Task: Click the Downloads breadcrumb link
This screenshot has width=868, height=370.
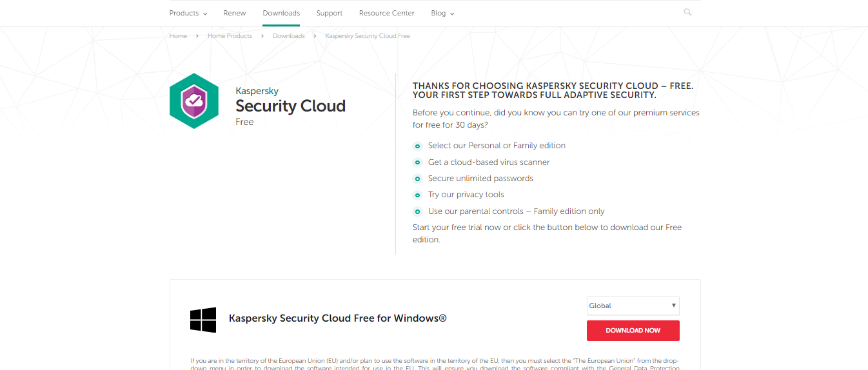Action: point(289,36)
